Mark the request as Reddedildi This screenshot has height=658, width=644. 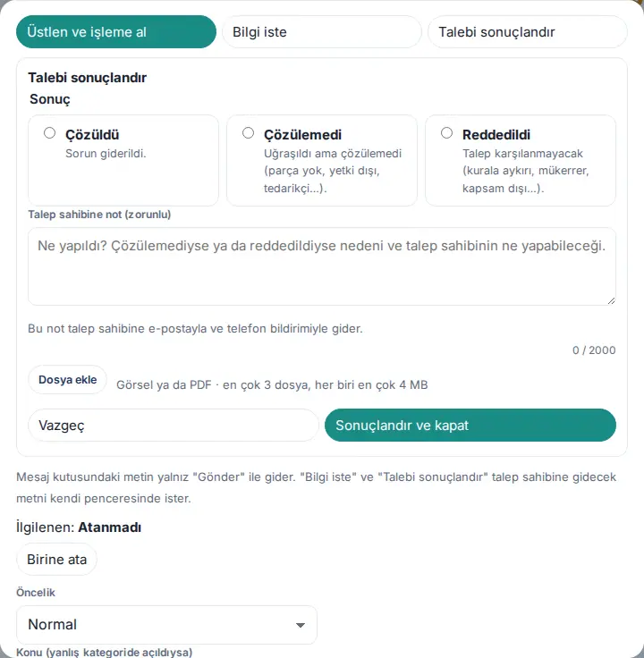446,133
